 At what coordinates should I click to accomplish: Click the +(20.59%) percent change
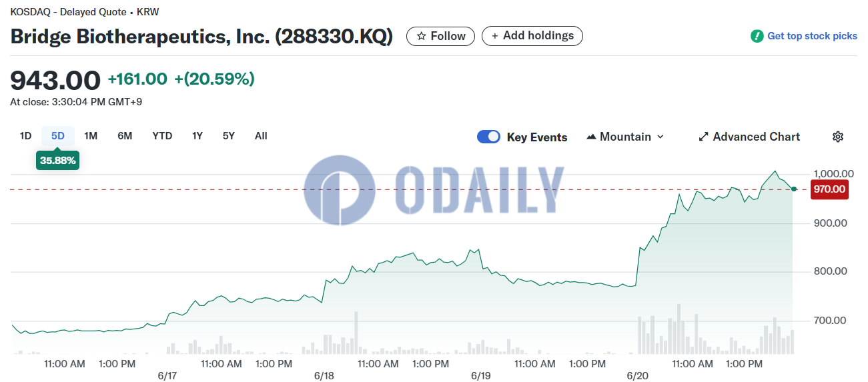click(x=214, y=79)
